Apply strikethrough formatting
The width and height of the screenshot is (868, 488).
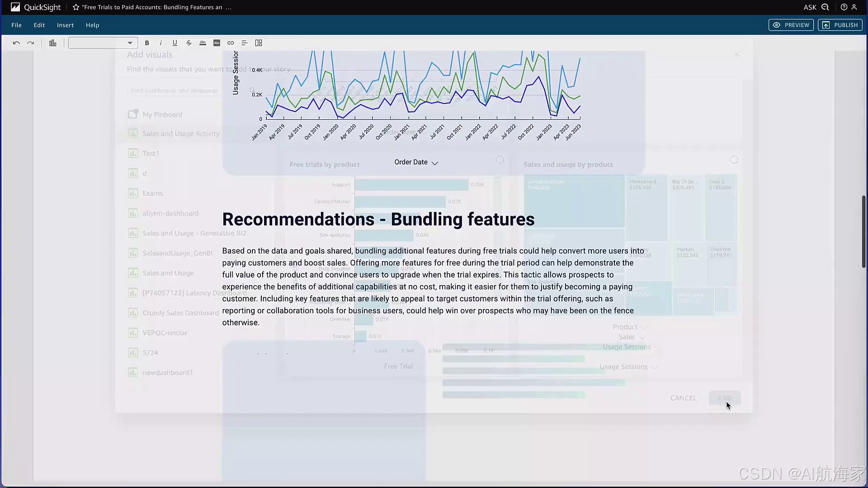point(189,43)
